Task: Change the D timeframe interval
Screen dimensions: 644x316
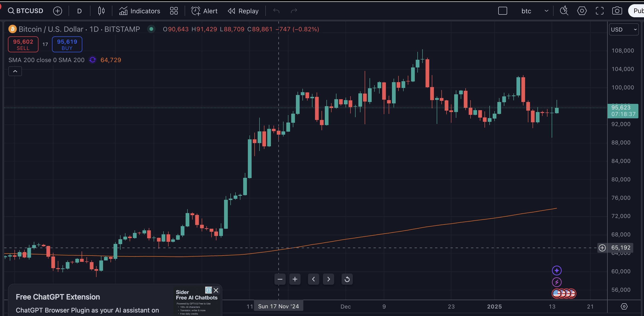Action: click(79, 11)
